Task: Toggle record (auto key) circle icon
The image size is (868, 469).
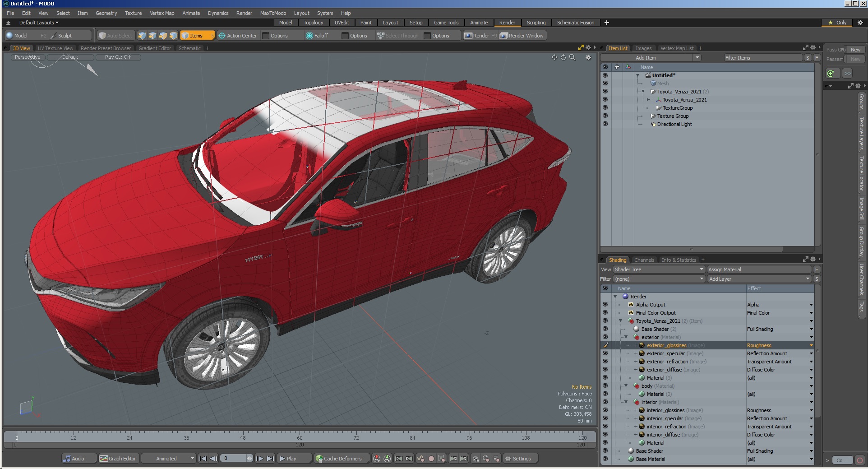Action: 431,459
